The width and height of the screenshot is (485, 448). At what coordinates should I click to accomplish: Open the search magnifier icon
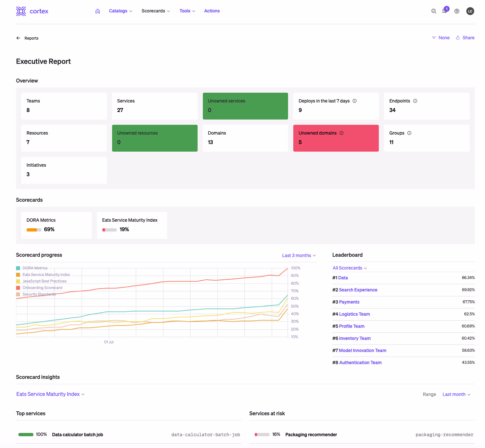[434, 11]
